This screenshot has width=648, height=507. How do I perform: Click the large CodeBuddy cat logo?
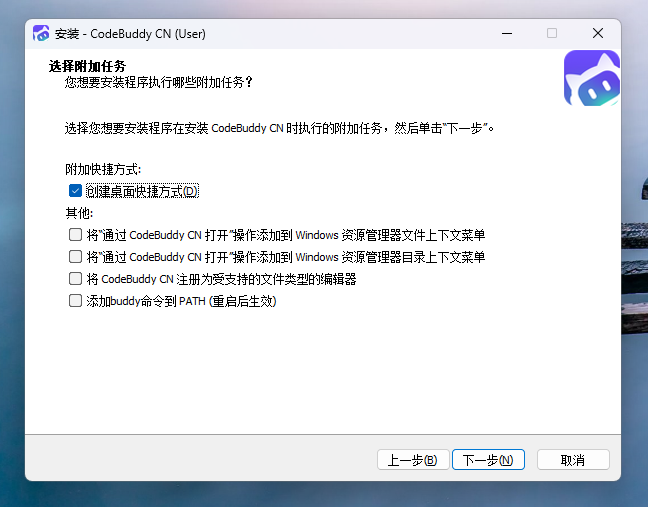tap(591, 80)
